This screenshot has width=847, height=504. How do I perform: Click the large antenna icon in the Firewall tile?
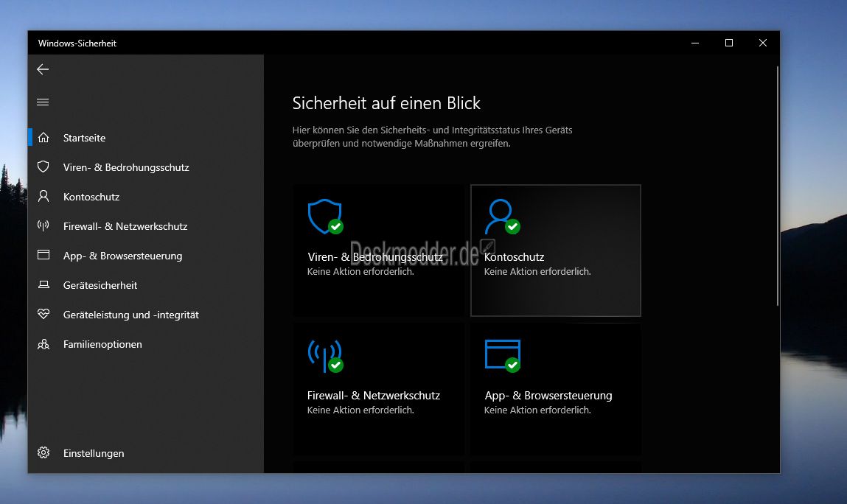click(x=325, y=356)
